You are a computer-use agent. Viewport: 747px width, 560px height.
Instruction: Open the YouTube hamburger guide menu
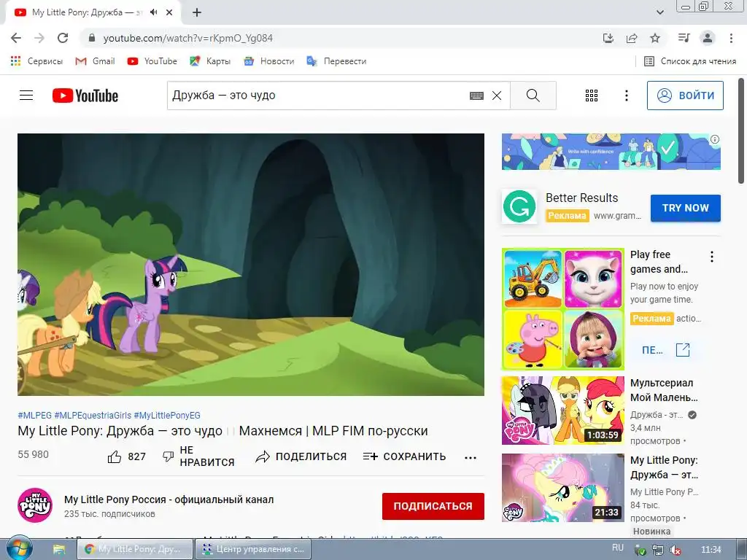(x=26, y=96)
